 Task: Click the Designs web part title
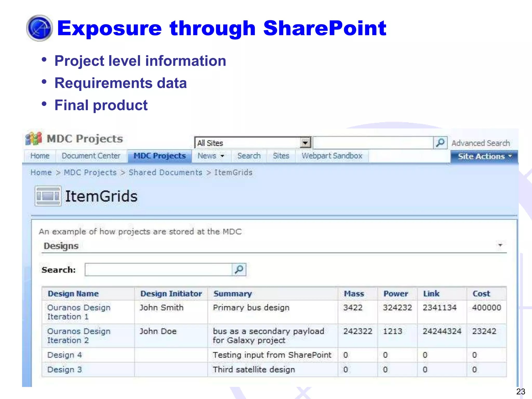click(61, 246)
